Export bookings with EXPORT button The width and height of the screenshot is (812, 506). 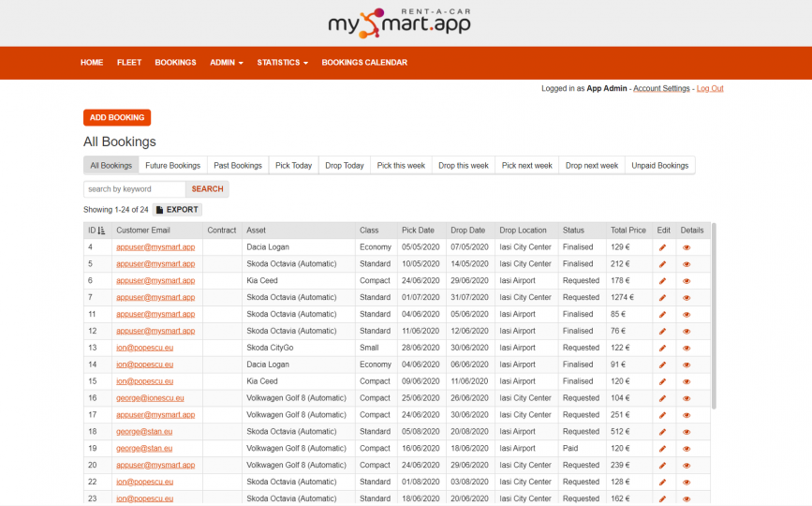177,210
